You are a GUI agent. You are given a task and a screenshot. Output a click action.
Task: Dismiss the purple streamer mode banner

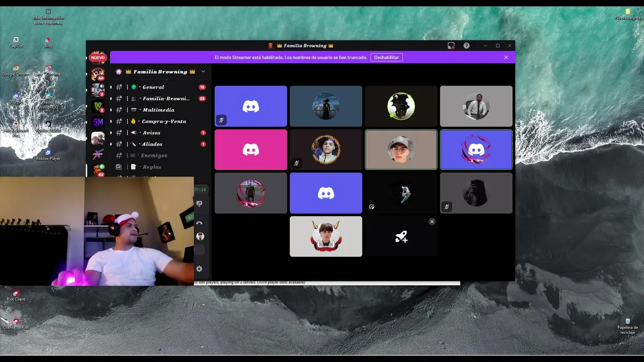click(x=506, y=57)
